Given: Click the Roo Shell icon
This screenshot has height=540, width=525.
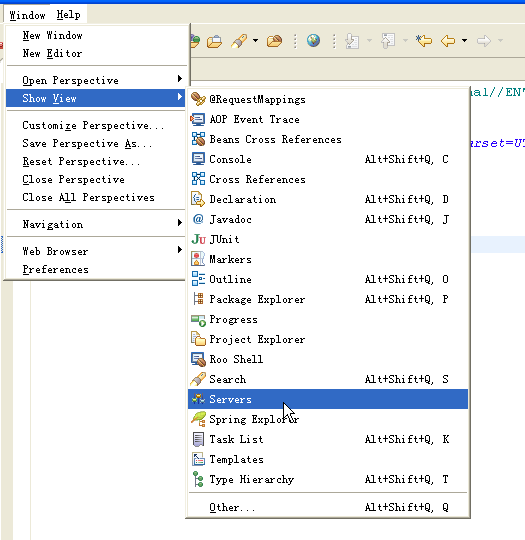Looking at the screenshot, I should click(198, 359).
